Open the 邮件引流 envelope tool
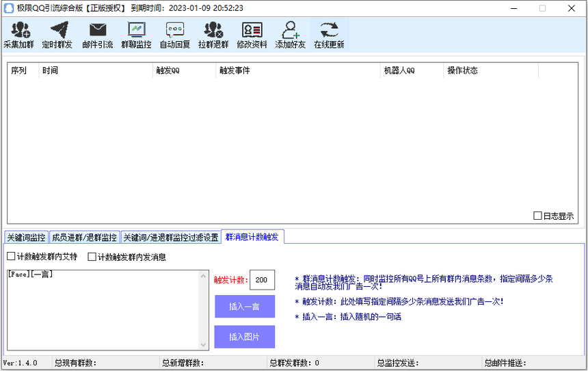Image resolution: width=588 pixels, height=371 pixels. pos(98,34)
